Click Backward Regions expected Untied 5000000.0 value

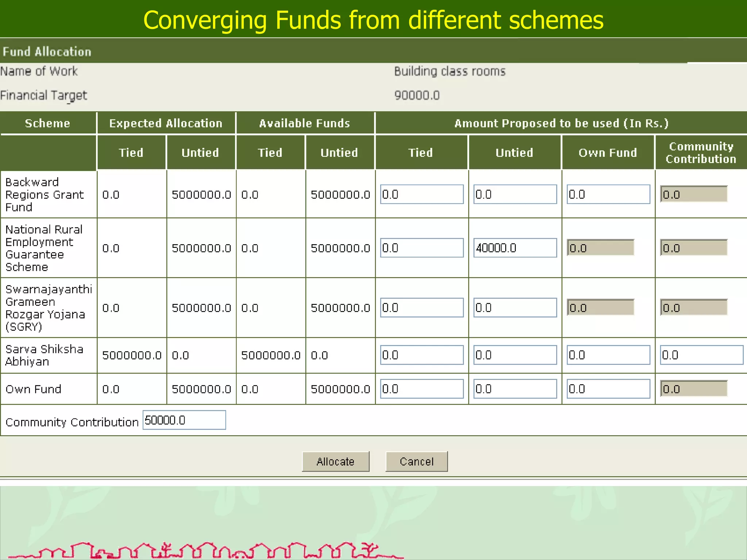201,195
